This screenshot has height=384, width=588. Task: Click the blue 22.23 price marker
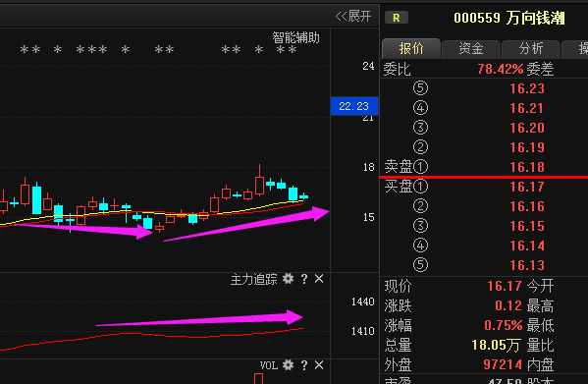pyautogui.click(x=354, y=106)
